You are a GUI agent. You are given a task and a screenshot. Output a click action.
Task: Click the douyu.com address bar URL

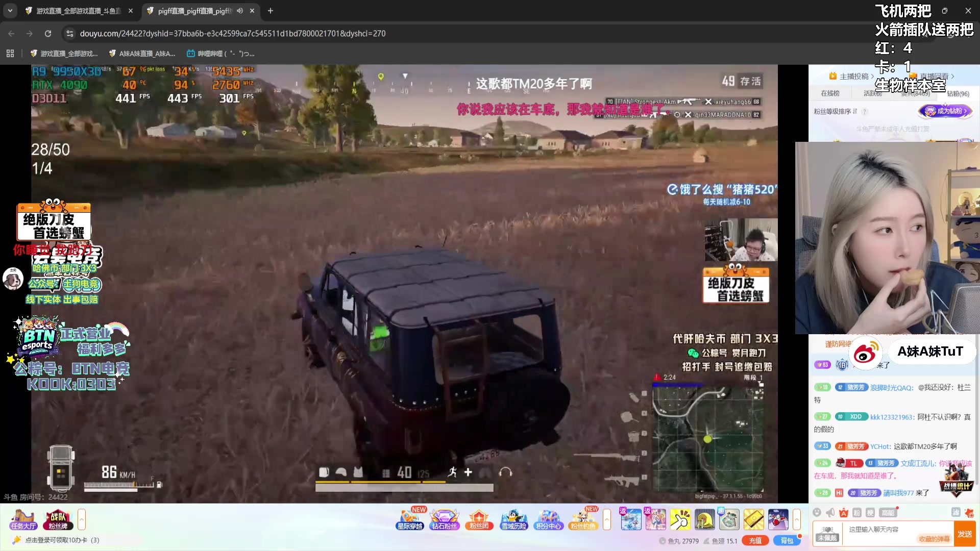(233, 34)
